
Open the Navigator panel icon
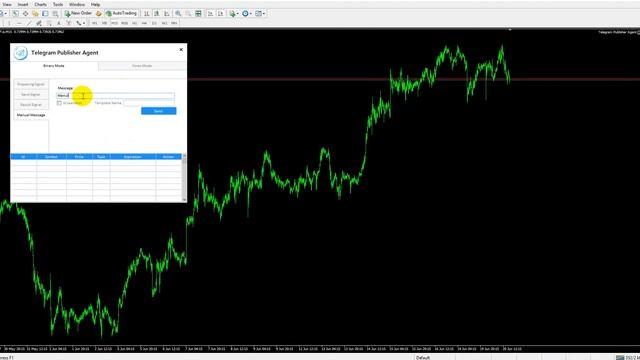35,13
